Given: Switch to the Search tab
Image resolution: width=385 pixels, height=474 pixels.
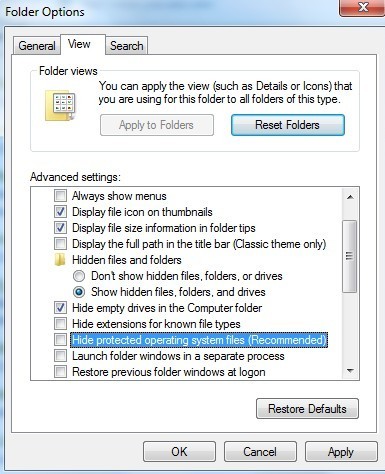Looking at the screenshot, I should pos(127,46).
